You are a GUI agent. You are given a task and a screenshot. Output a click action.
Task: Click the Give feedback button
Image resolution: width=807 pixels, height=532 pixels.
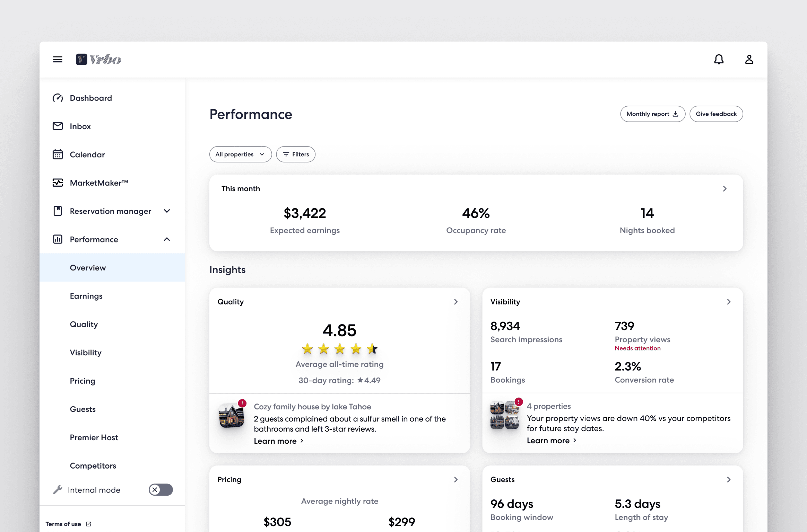pyautogui.click(x=716, y=114)
